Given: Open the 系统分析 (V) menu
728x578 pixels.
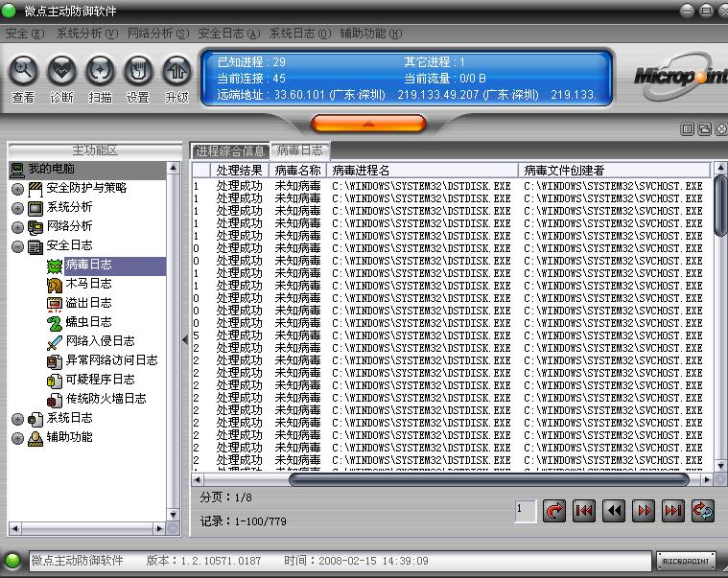Looking at the screenshot, I should coord(87,34).
